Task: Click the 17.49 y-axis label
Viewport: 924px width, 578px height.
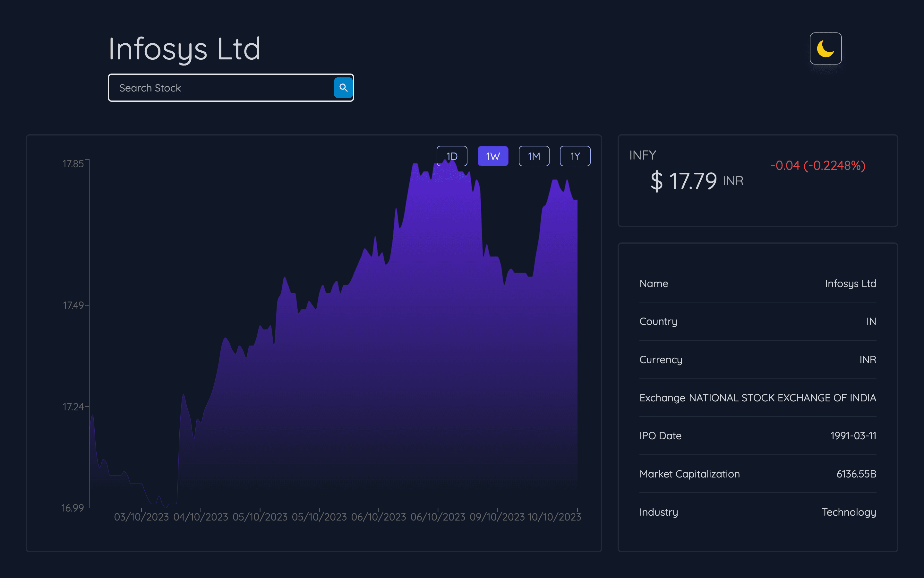Action: 73,305
